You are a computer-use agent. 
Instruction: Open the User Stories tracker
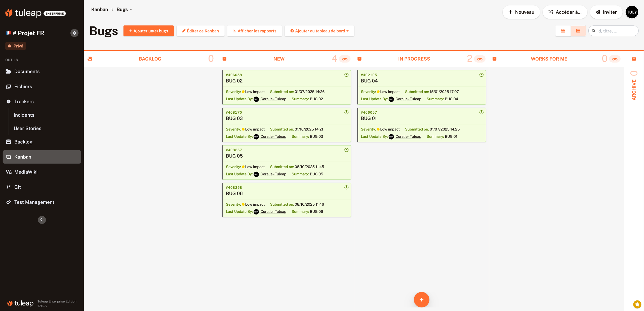coord(27,128)
